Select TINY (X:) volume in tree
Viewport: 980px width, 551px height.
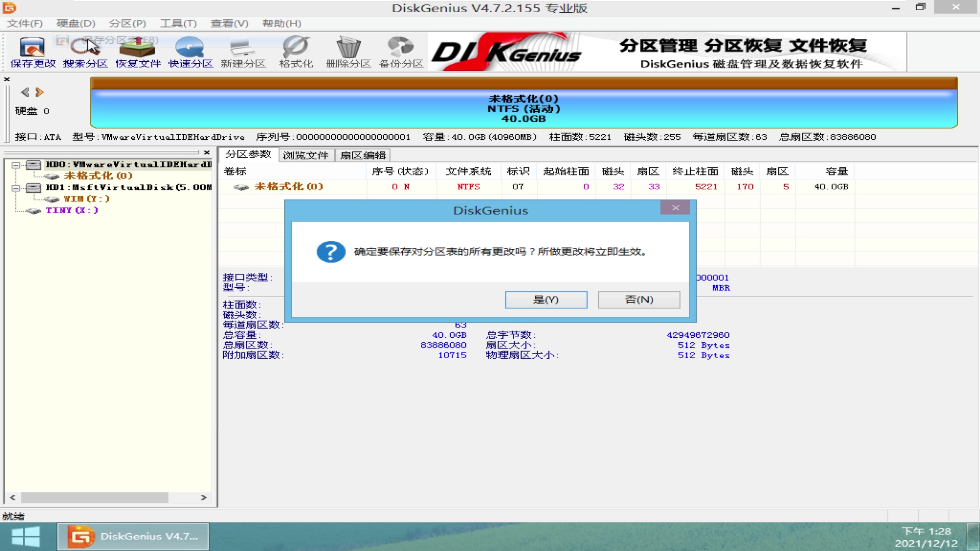tap(71, 210)
